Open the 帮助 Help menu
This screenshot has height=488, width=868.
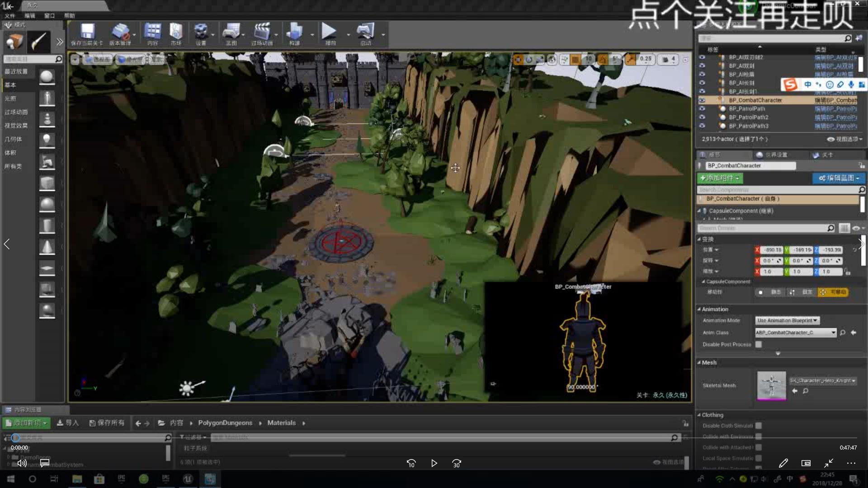click(x=69, y=16)
